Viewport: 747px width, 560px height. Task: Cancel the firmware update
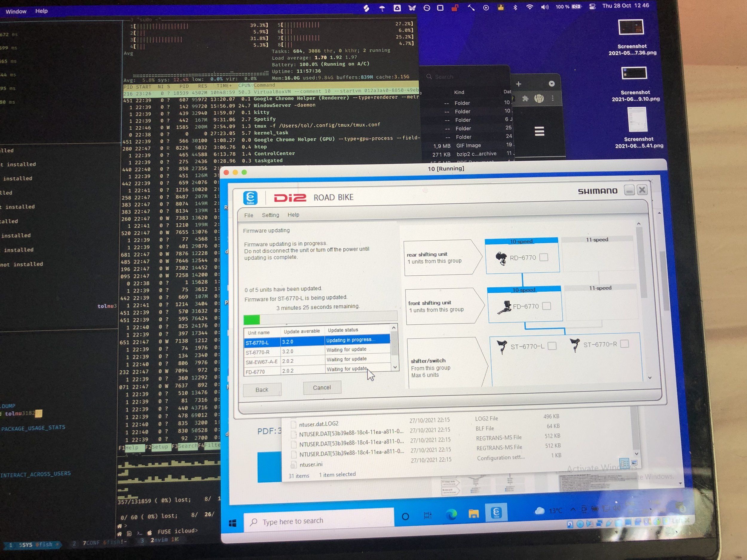pos(322,387)
